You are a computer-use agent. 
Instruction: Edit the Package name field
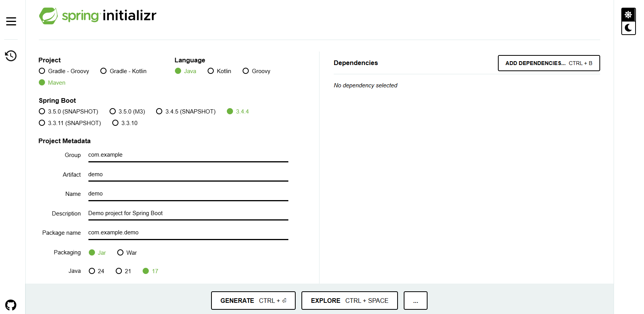click(188, 233)
